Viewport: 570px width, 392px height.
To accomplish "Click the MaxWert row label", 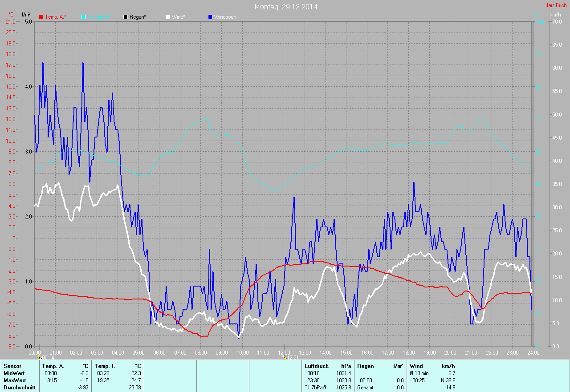I will pyautogui.click(x=15, y=380).
